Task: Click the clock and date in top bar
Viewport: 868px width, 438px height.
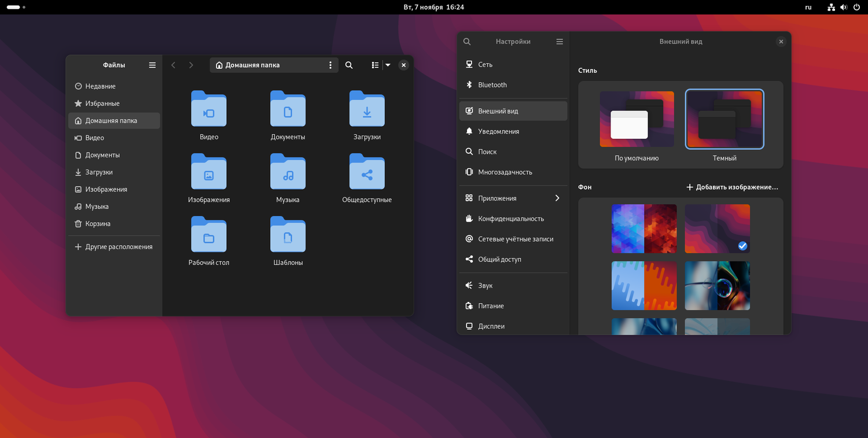Action: click(x=433, y=8)
